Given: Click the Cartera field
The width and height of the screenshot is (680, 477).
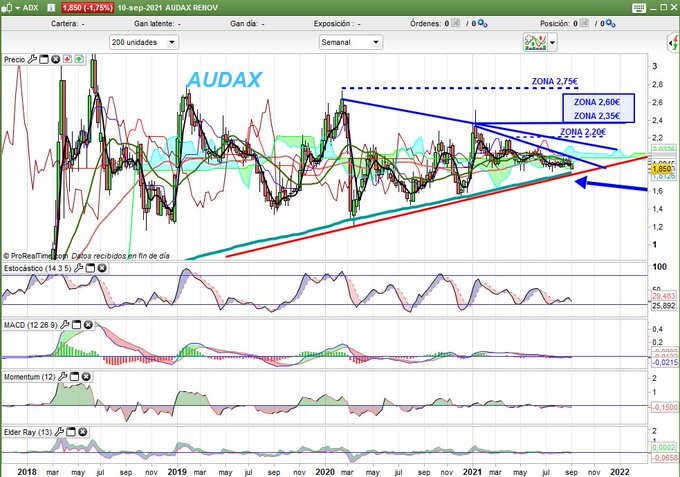Looking at the screenshot, I should tap(68, 24).
